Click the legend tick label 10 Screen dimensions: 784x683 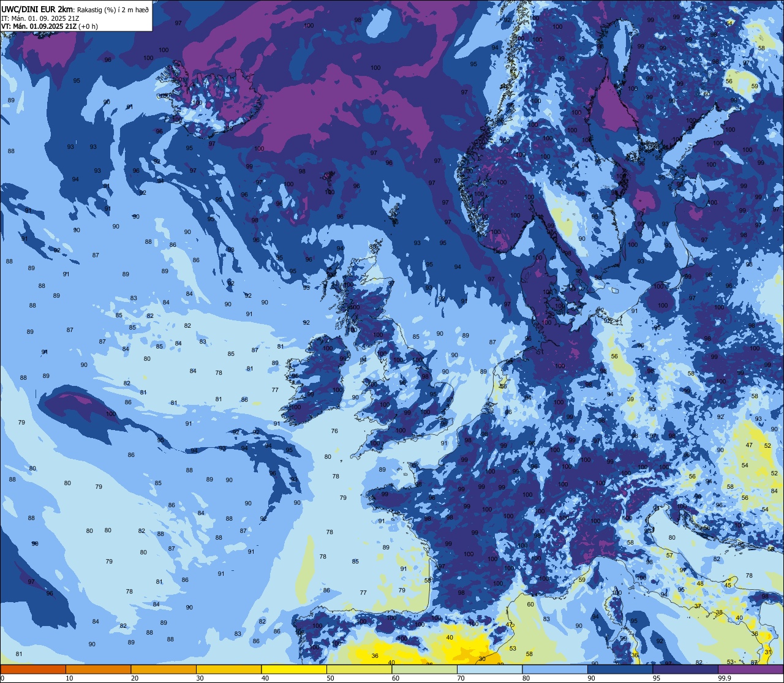[x=69, y=678]
